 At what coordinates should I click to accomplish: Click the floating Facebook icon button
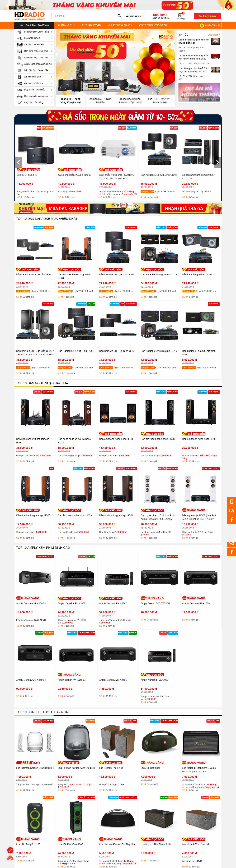pos(232,520)
